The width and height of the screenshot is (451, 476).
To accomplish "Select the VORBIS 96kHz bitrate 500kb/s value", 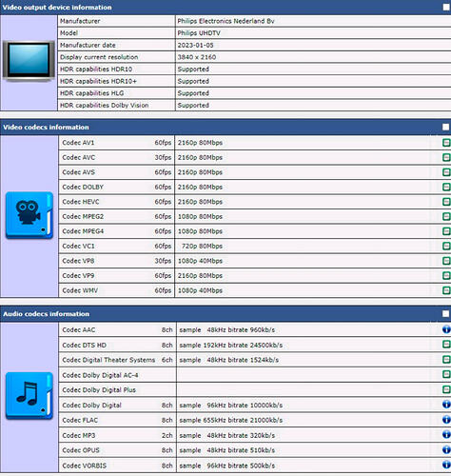I will (x=227, y=466).
